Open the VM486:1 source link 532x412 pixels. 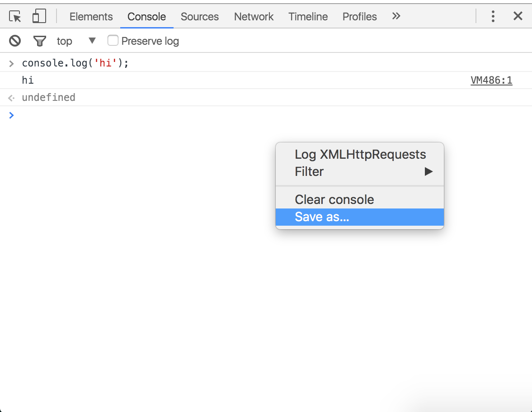point(491,81)
